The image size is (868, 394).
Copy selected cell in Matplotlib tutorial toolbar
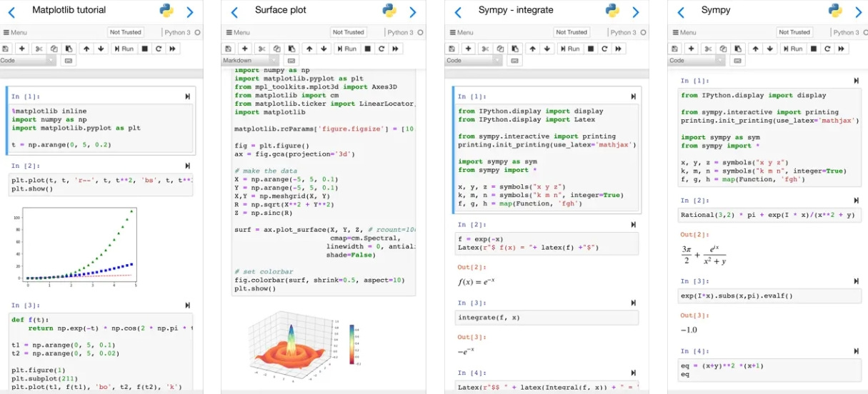(x=54, y=49)
